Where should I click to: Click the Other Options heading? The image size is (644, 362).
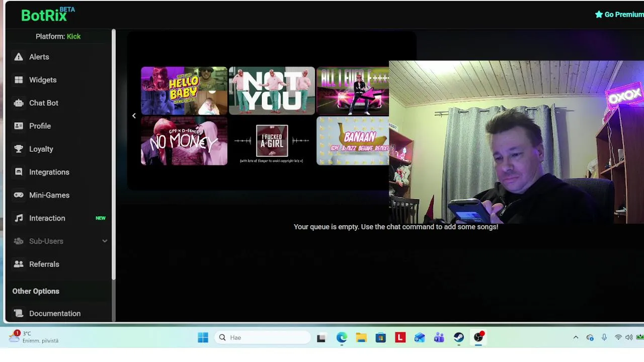(36, 291)
